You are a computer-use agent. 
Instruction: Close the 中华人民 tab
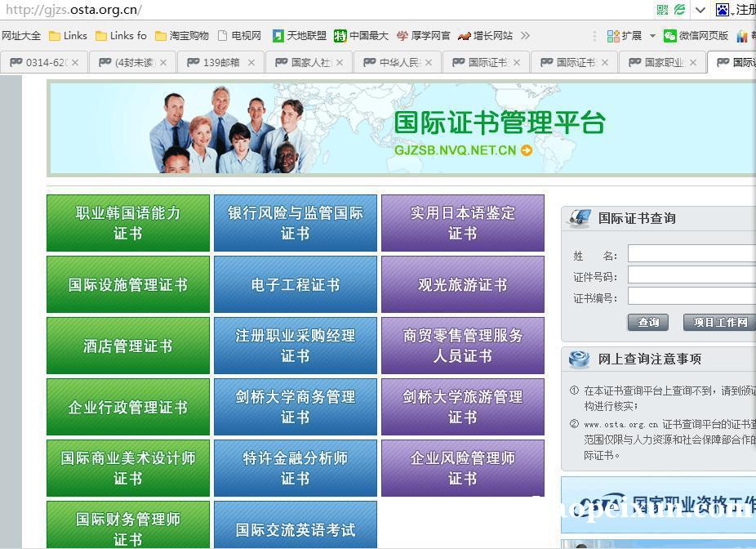click(427, 62)
